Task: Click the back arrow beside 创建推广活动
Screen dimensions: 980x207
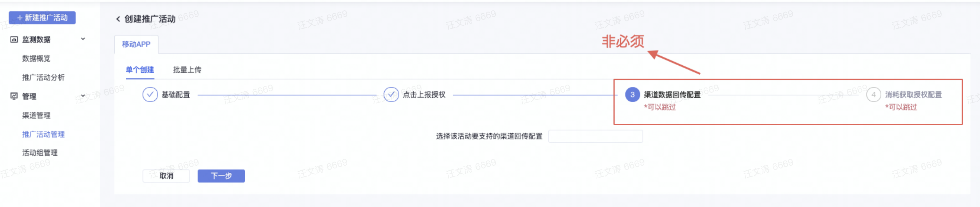Action: 118,19
